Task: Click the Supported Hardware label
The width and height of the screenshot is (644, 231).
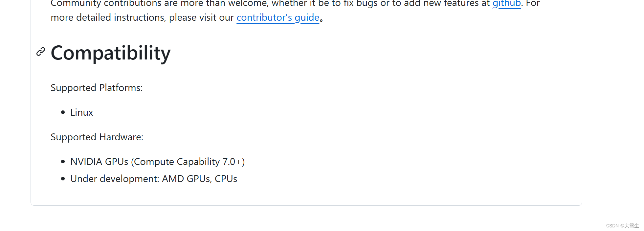Action: (x=97, y=137)
